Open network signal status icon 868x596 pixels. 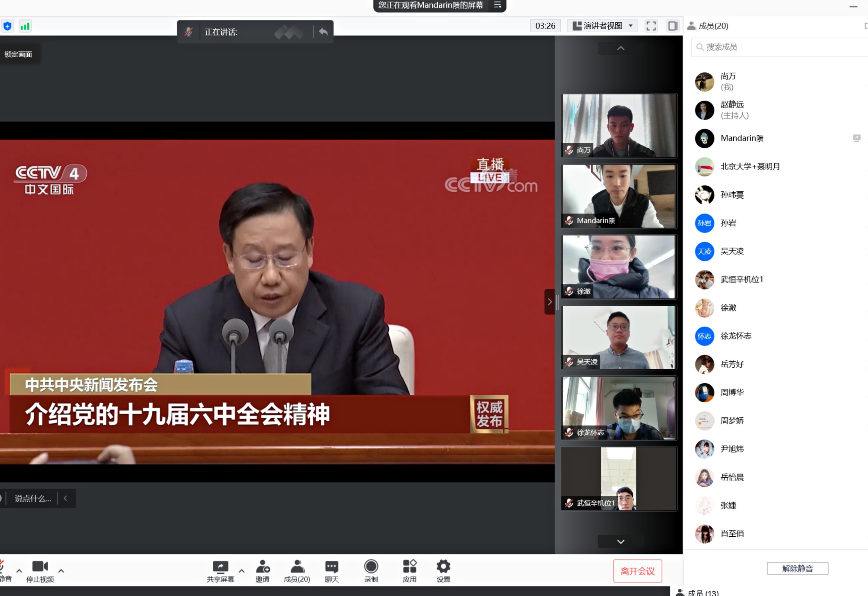[x=25, y=26]
